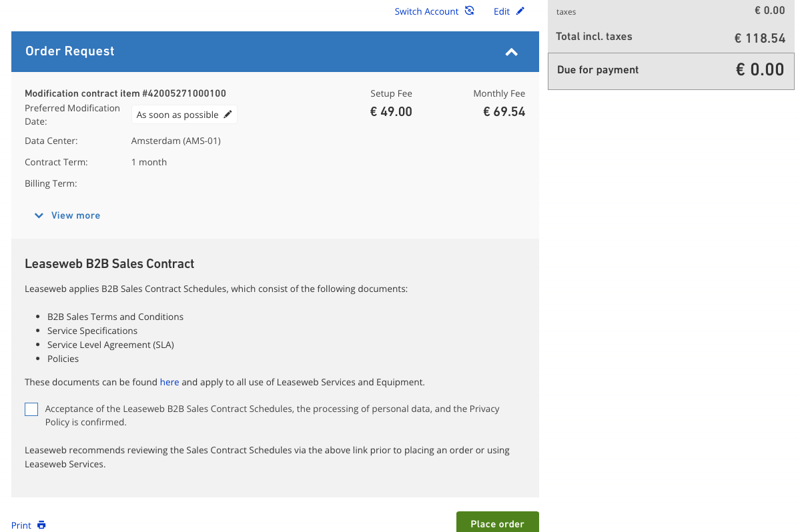The image size is (798, 532).
Task: Click the Due for payment summary box
Action: click(671, 70)
